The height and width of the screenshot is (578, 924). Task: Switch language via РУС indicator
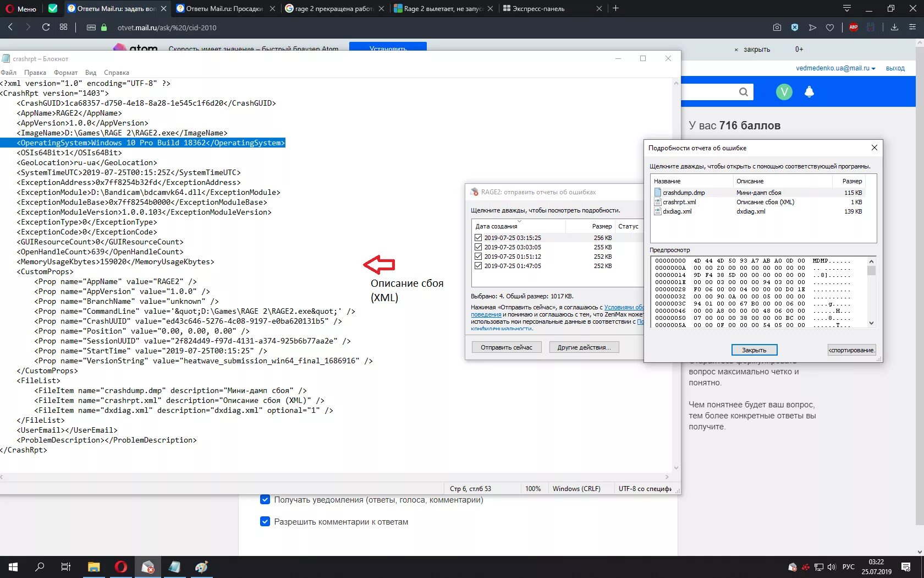pos(849,567)
